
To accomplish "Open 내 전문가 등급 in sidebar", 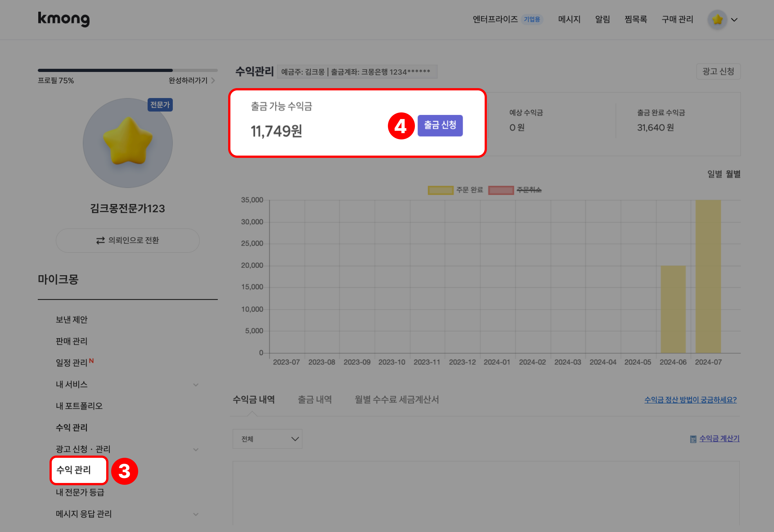I will pyautogui.click(x=80, y=492).
